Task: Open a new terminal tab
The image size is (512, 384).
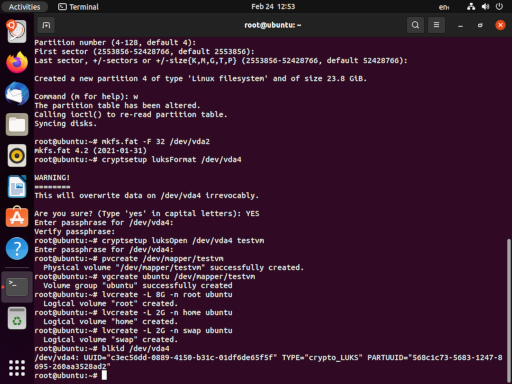Action: pos(46,25)
